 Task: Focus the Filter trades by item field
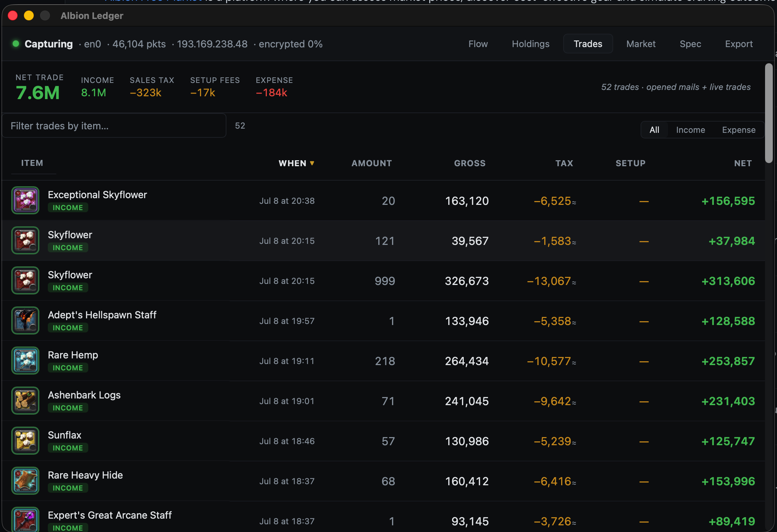(x=114, y=126)
